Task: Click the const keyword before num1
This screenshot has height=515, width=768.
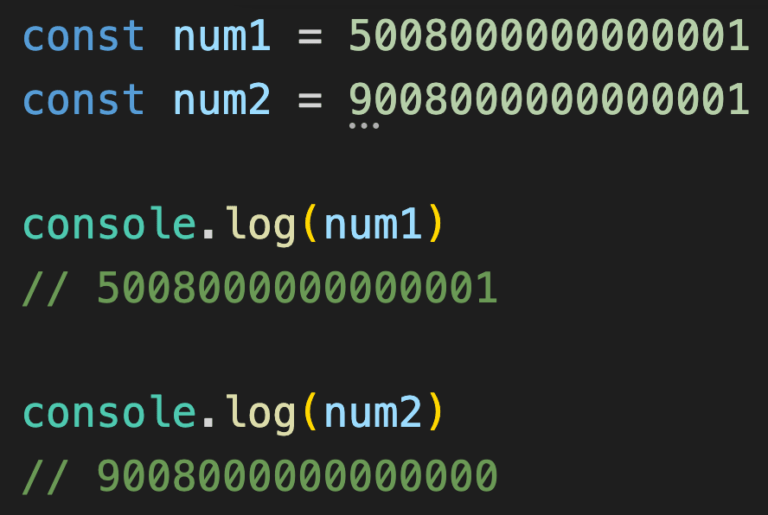Action: 84,36
